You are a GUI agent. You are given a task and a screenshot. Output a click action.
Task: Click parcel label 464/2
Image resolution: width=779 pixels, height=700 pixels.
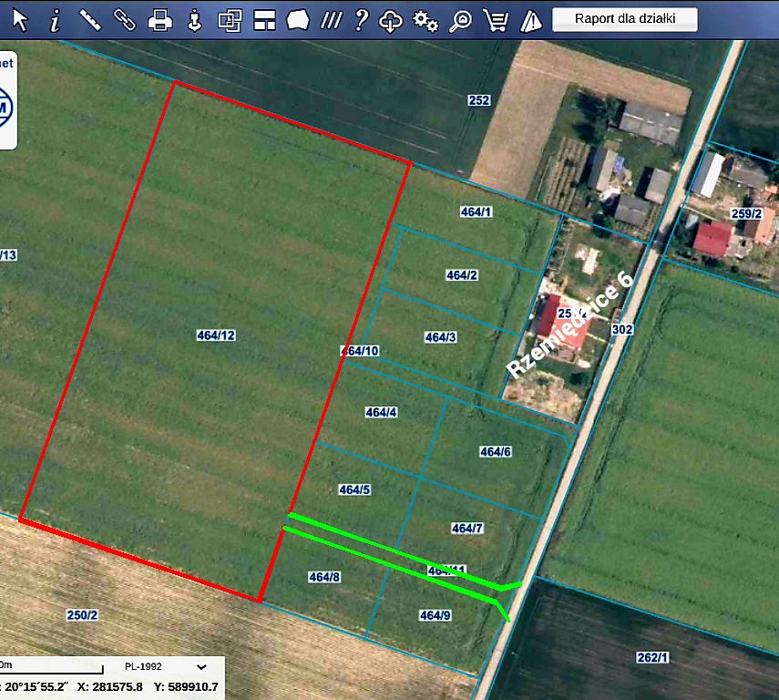point(462,275)
